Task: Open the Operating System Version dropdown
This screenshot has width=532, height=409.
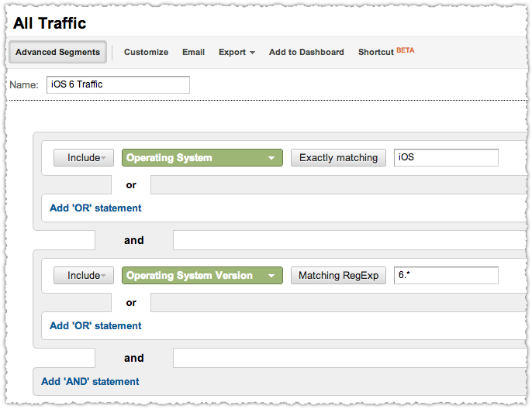Action: (202, 276)
